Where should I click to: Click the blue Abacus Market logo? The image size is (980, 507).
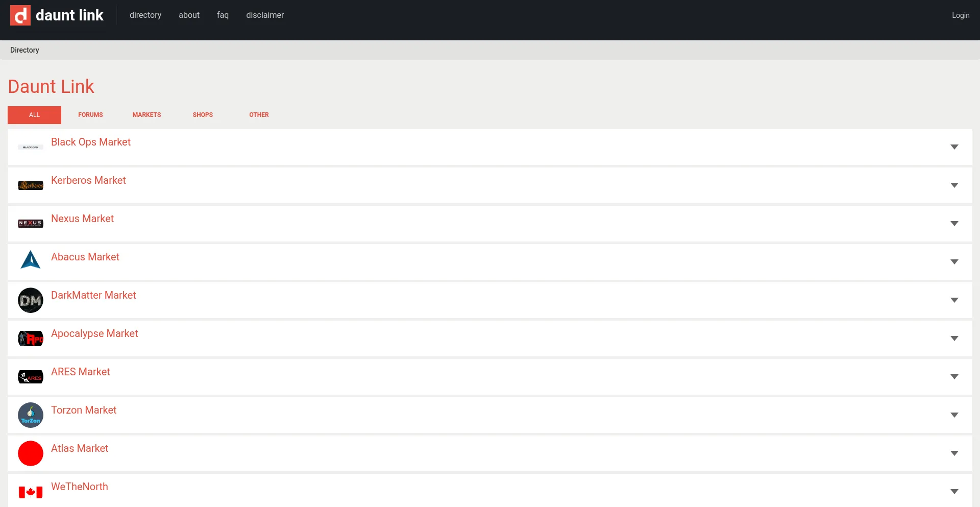(31, 260)
